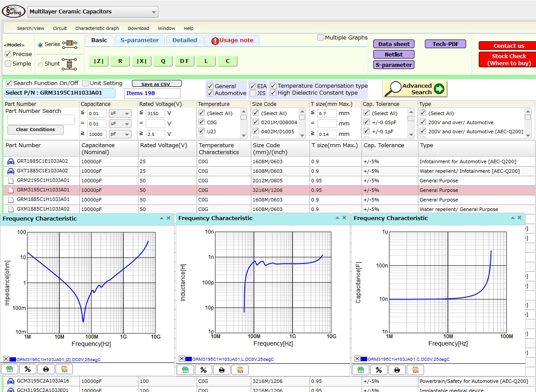Open the Download menu
536x392 pixels.
(x=138, y=28)
